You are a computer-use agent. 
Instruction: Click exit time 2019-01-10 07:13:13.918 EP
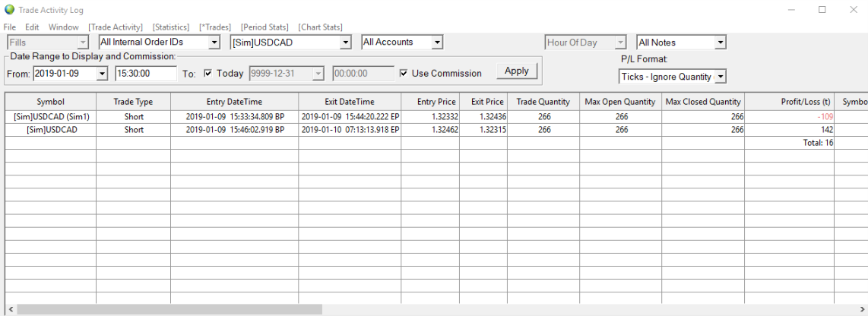click(349, 129)
